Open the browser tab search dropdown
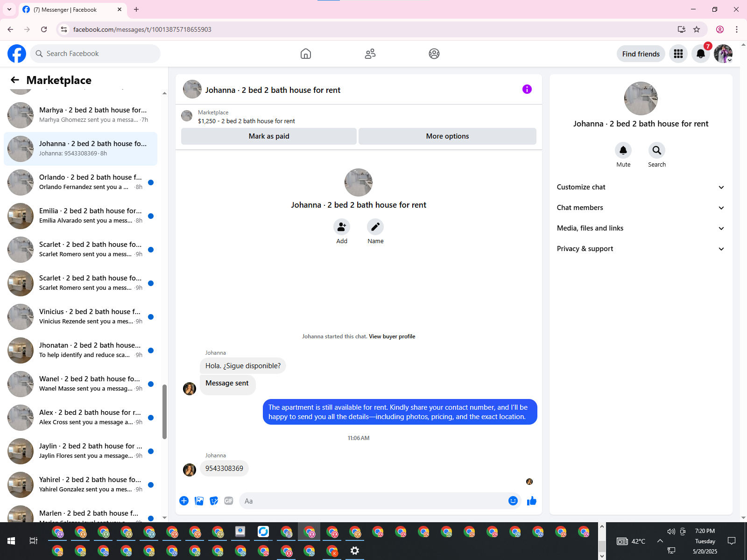 point(9,9)
